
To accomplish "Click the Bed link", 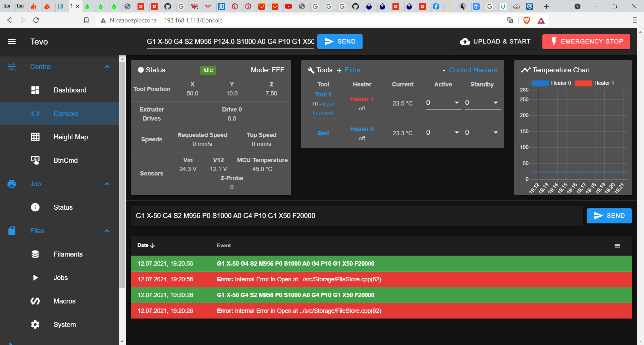I will click(x=323, y=133).
